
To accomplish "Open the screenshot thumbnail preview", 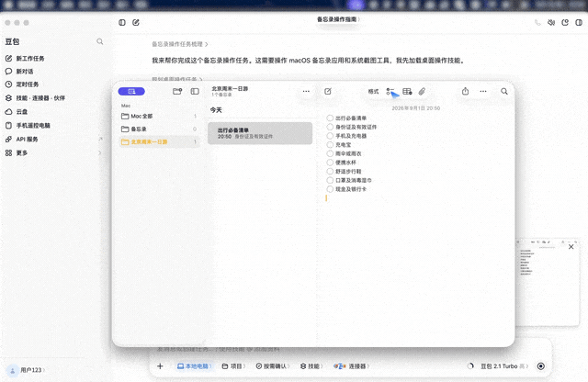I will click(548, 285).
